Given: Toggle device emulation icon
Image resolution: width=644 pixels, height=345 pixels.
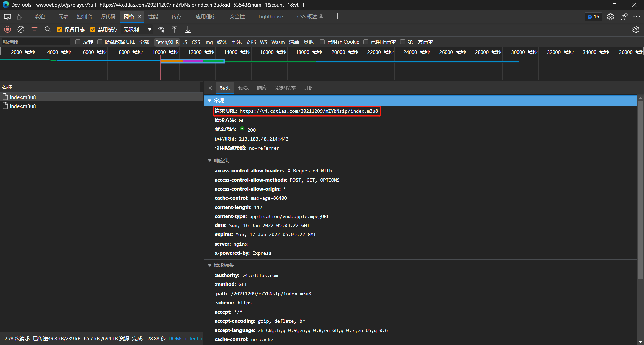Looking at the screenshot, I should (x=21, y=17).
